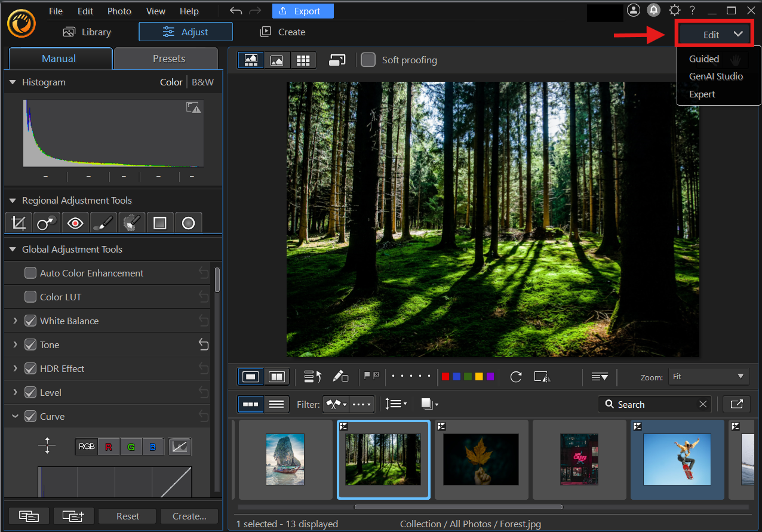Apply the red color label swatch
This screenshot has height=532, width=762.
pyautogui.click(x=445, y=377)
